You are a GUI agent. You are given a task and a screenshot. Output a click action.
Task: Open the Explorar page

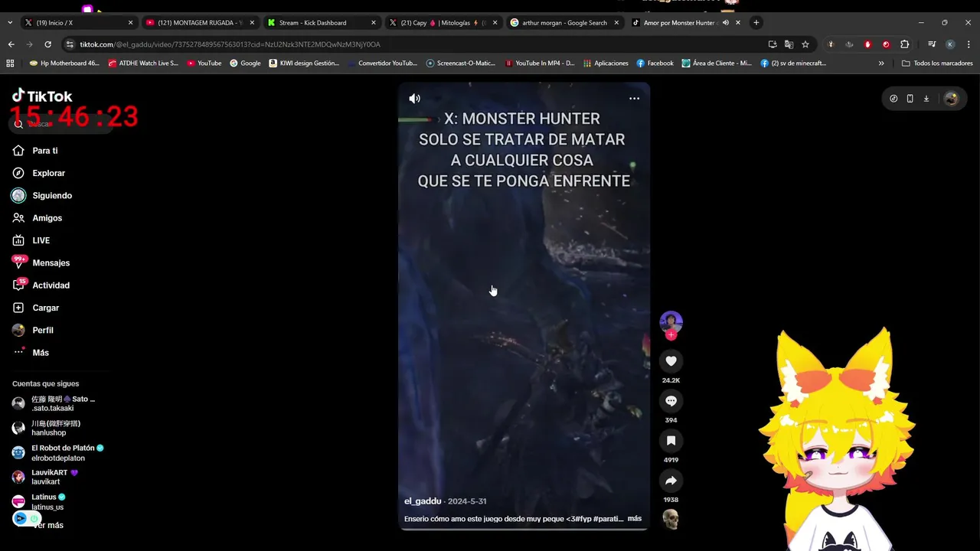(x=48, y=173)
